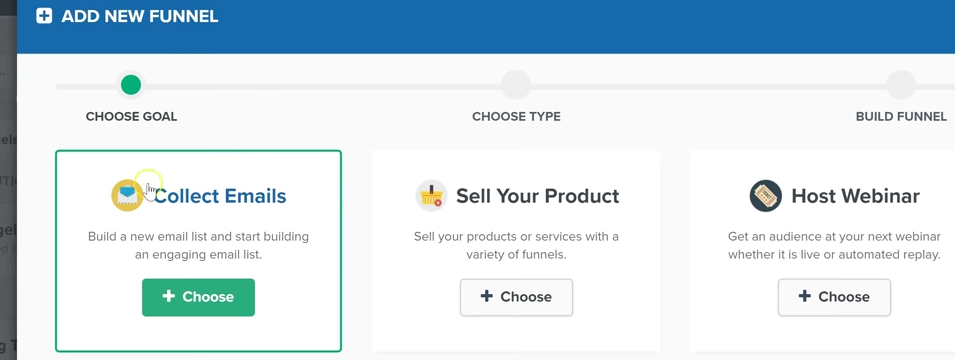Click the Host Webinar heading

[x=856, y=196]
